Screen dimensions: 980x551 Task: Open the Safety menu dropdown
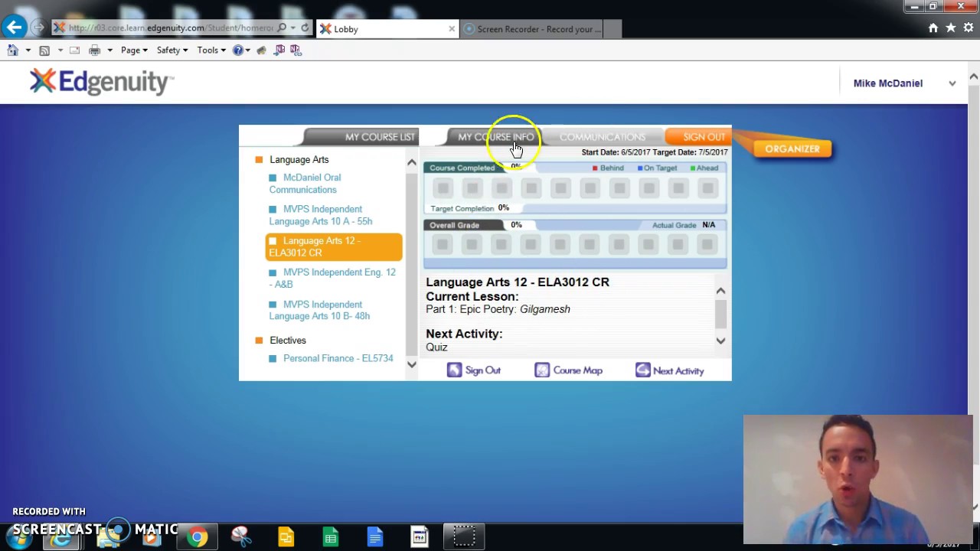[x=172, y=51]
